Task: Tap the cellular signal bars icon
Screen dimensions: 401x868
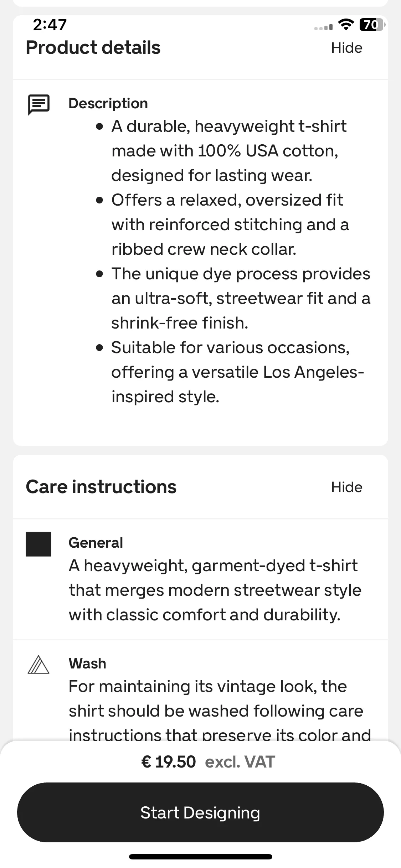Action: [323, 27]
